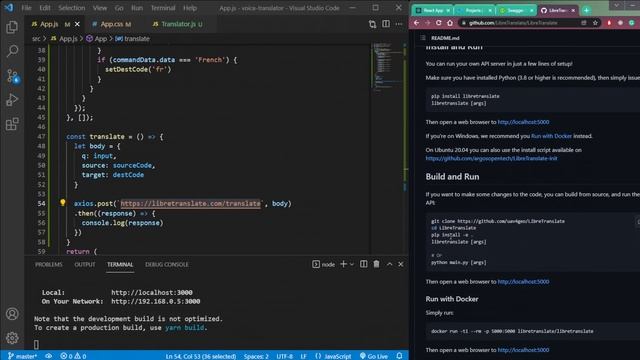Switch to DEBUG CONSOLE panel tab
The image size is (640, 360).
click(167, 264)
